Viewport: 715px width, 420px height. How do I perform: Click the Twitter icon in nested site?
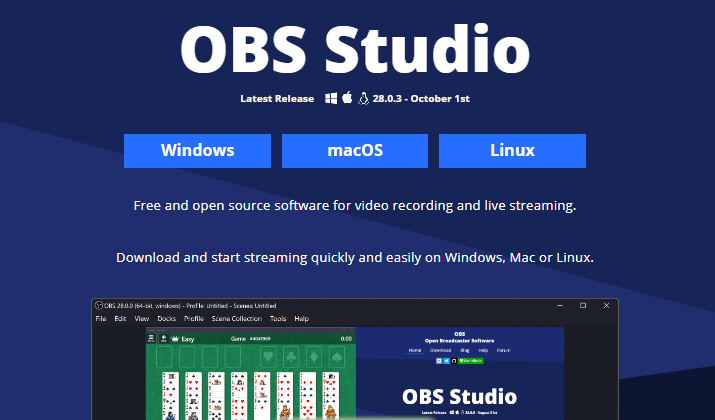(446, 361)
